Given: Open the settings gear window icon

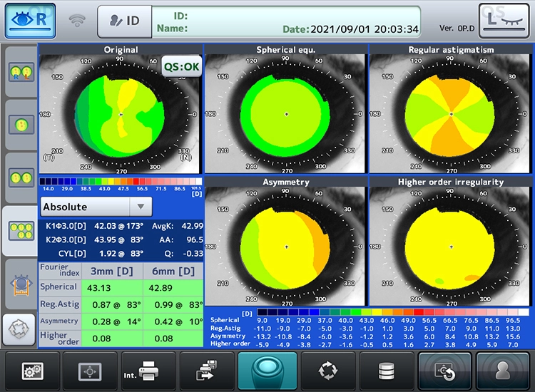Looking at the screenshot, I should pyautogui.click(x=32, y=371).
